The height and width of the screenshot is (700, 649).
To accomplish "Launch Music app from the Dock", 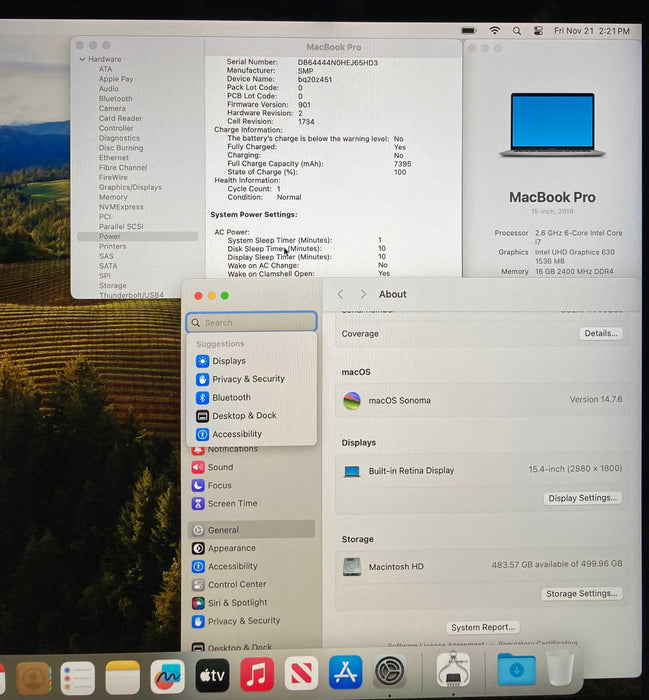I will click(x=257, y=674).
